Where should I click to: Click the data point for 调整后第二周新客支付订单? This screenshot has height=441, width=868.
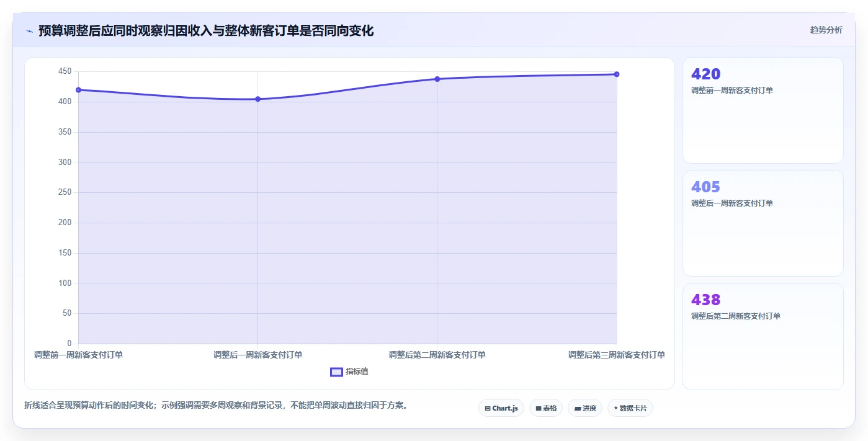(437, 79)
